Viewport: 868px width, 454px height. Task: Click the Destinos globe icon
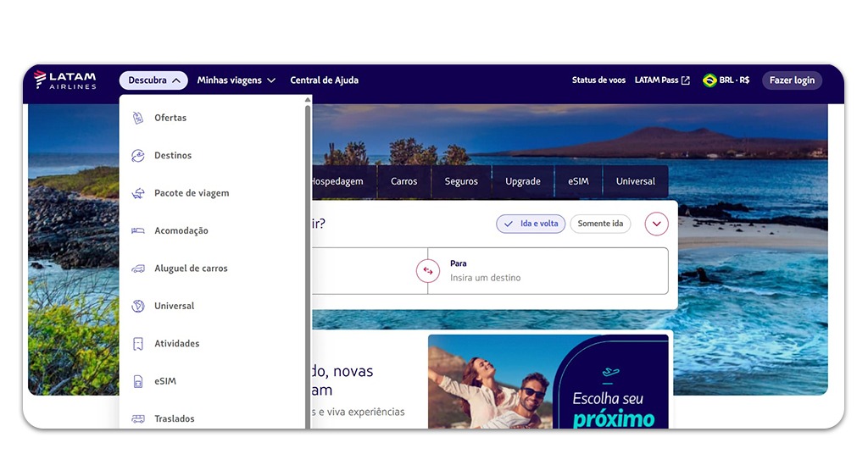point(138,155)
